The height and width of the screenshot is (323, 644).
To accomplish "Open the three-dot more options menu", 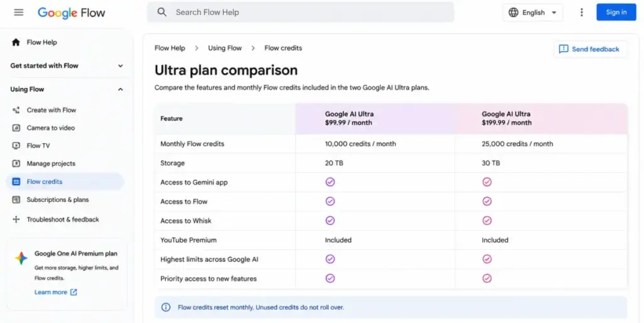I will [x=581, y=13].
